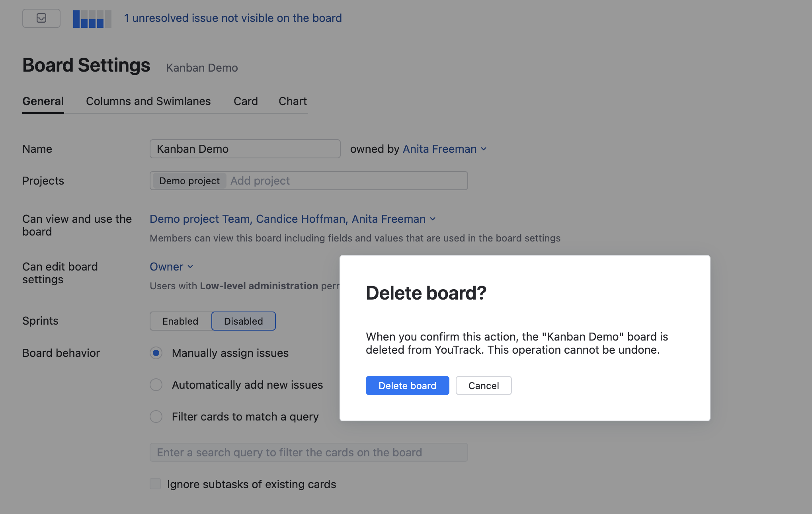Expand the board viewers dropdown list
Viewport: 812px width, 514px height.
(x=293, y=219)
